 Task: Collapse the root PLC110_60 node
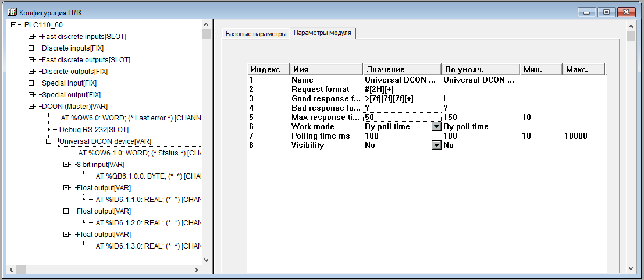click(14, 25)
